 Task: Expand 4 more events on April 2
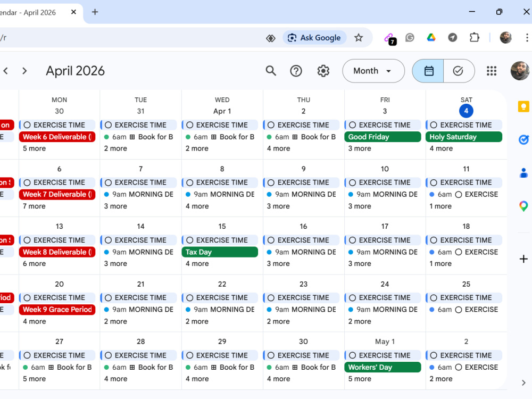[278, 148]
